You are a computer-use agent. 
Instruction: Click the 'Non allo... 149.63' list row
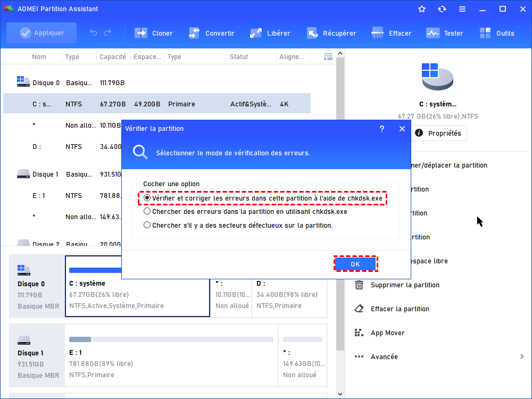[62, 217]
